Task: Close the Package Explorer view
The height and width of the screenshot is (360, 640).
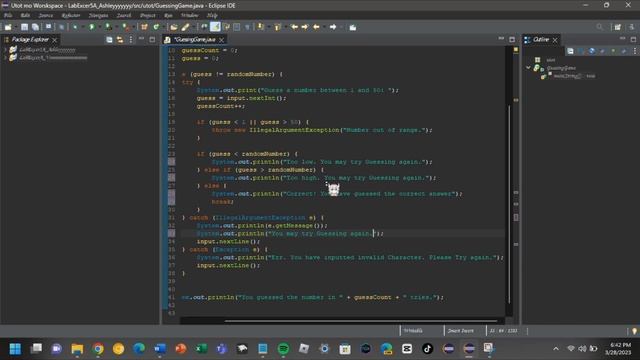Action: pyautogui.click(x=55, y=40)
